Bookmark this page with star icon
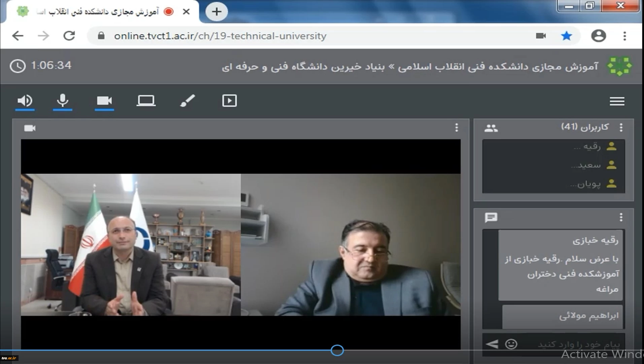The image size is (644, 364). [567, 36]
